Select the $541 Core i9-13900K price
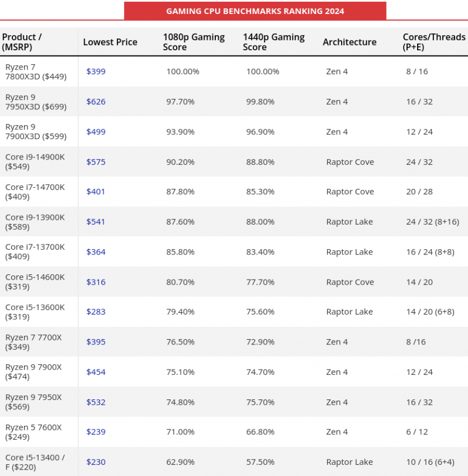468x476 pixels. [x=96, y=222]
